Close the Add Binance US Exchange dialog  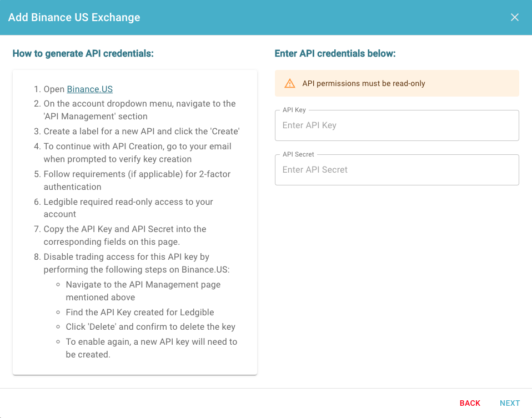point(514,17)
